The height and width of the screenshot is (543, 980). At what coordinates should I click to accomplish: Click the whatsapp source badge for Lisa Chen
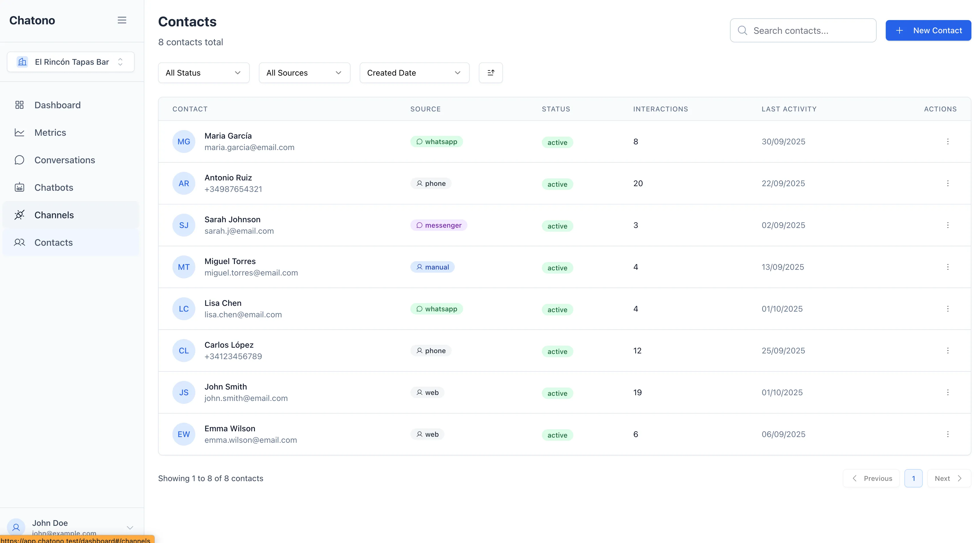(x=436, y=309)
